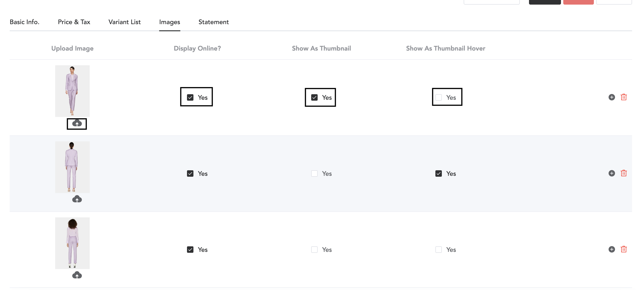Open the Price & Tax tab

point(74,22)
